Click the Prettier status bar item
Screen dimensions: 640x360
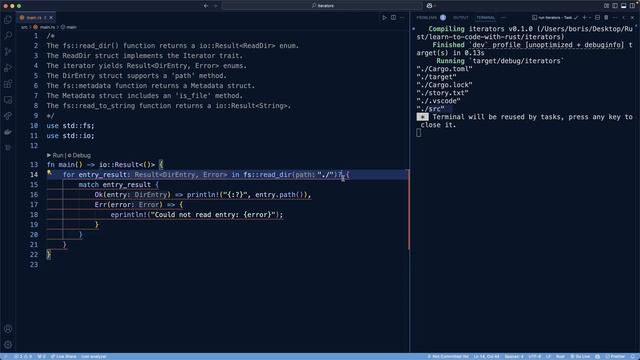pos(616,357)
